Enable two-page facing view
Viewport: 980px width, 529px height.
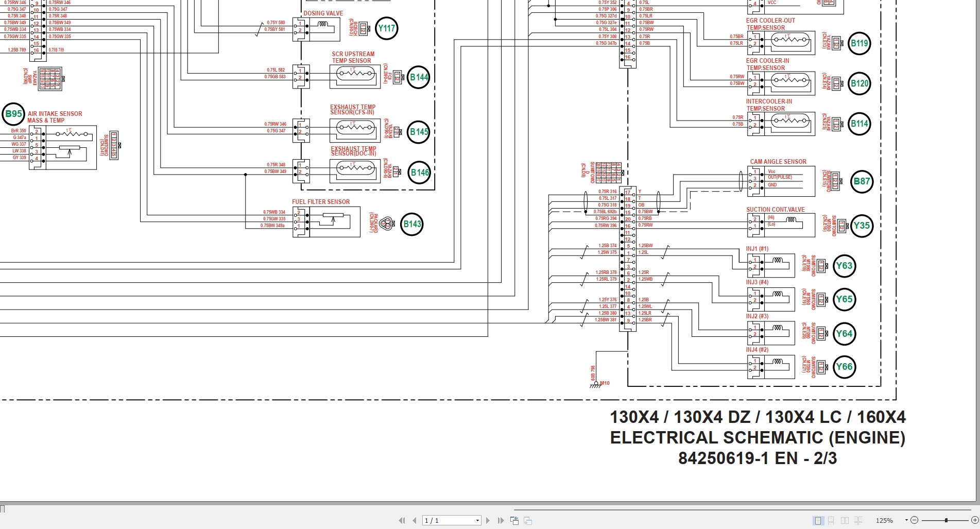click(x=845, y=520)
